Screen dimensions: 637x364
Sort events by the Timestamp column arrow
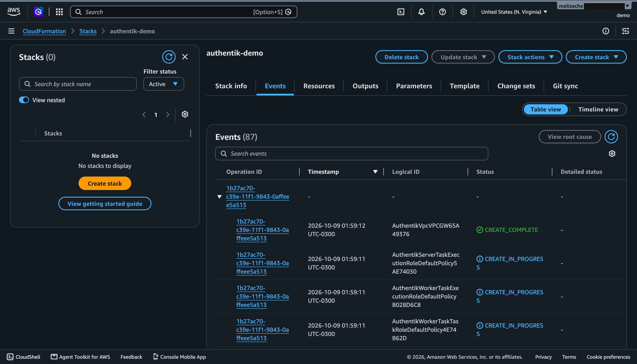pyautogui.click(x=375, y=172)
